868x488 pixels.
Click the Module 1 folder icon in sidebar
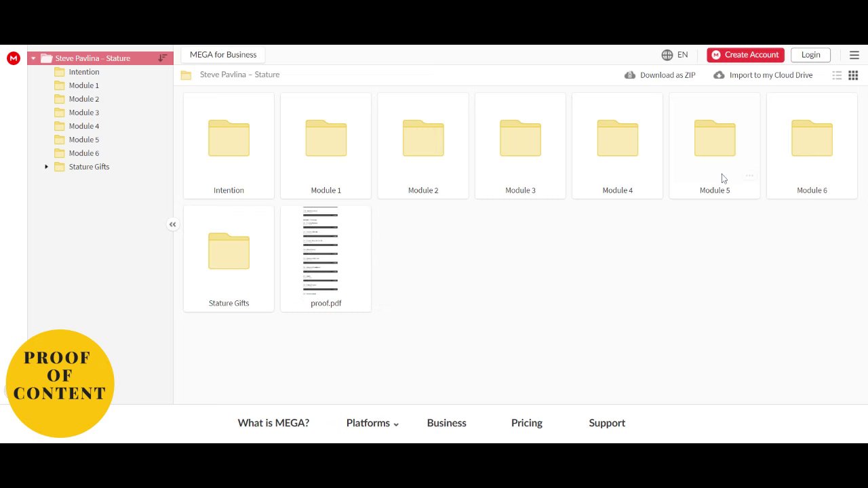click(60, 85)
